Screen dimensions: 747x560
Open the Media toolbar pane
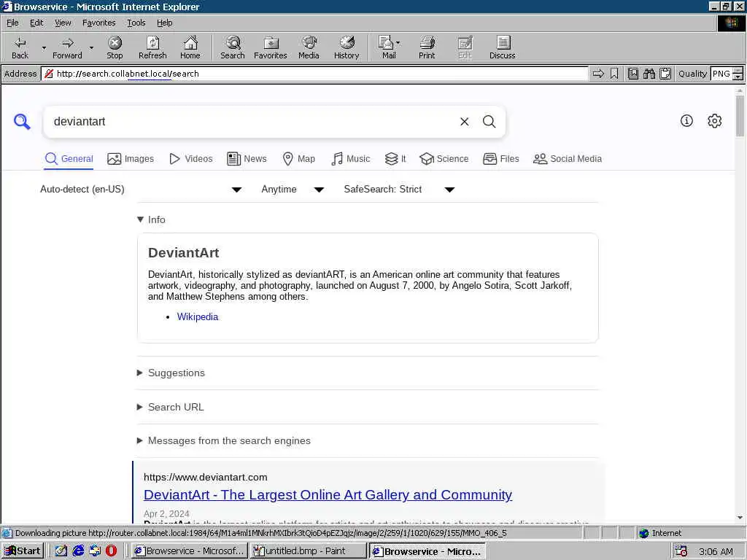309,47
